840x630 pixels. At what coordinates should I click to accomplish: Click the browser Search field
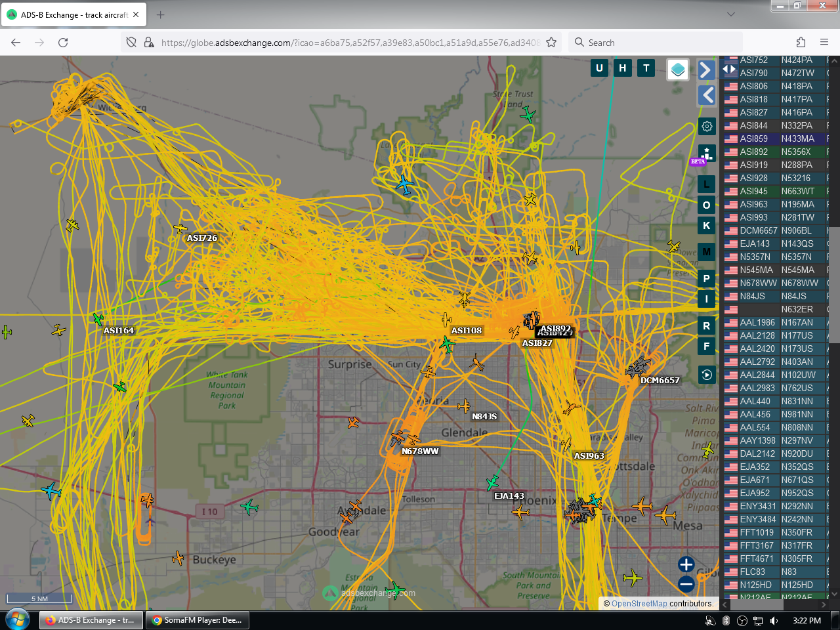coord(656,42)
